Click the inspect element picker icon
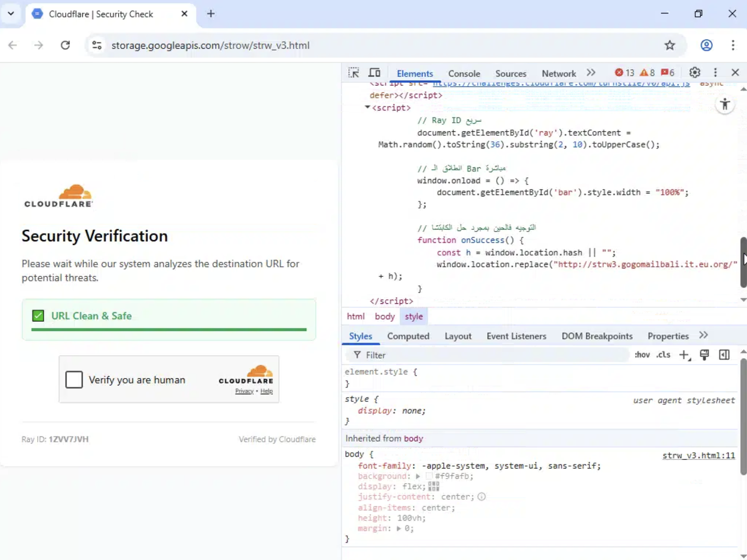 [x=354, y=73]
